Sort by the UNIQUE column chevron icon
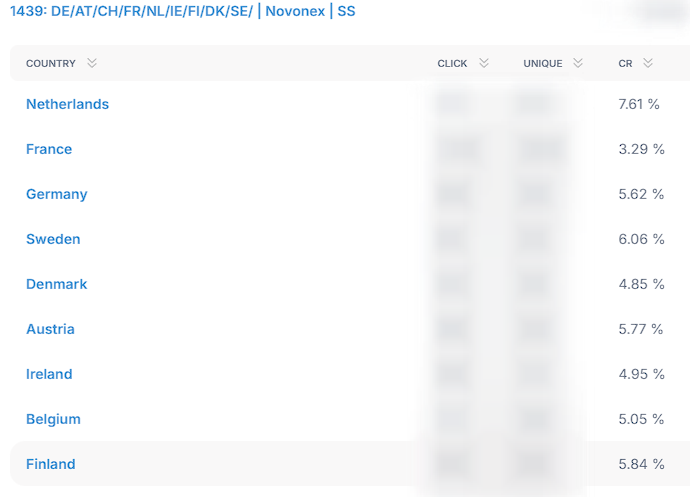 click(x=578, y=63)
